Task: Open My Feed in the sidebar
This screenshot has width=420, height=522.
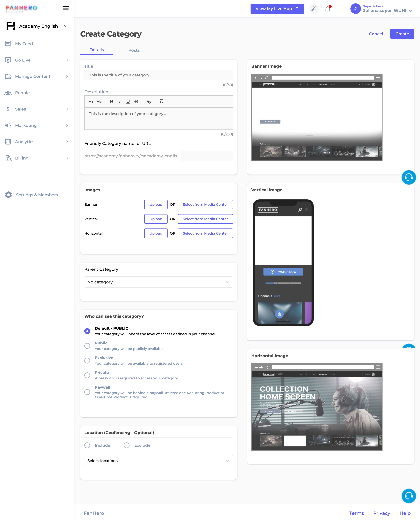Action: (24, 44)
